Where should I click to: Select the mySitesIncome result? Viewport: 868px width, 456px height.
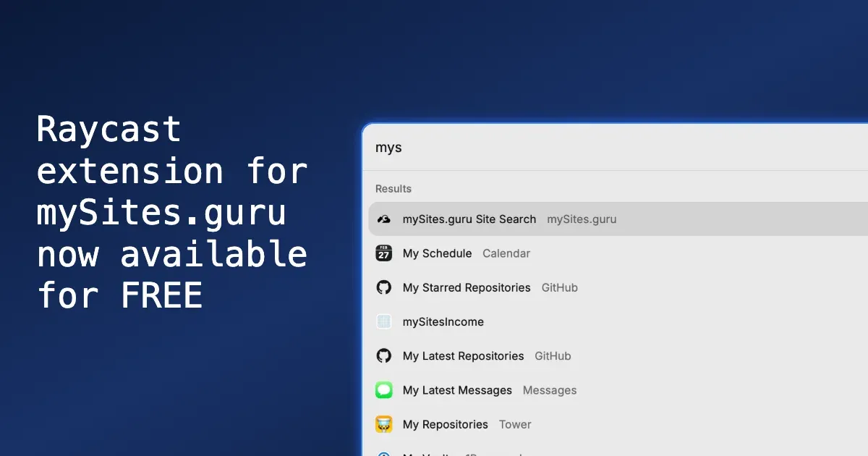(443, 321)
